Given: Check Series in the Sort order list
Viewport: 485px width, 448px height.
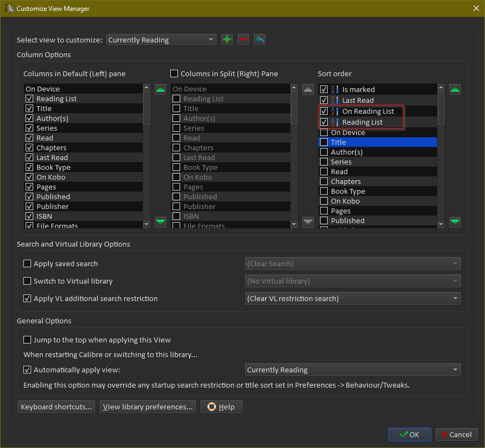Looking at the screenshot, I should click(x=323, y=162).
